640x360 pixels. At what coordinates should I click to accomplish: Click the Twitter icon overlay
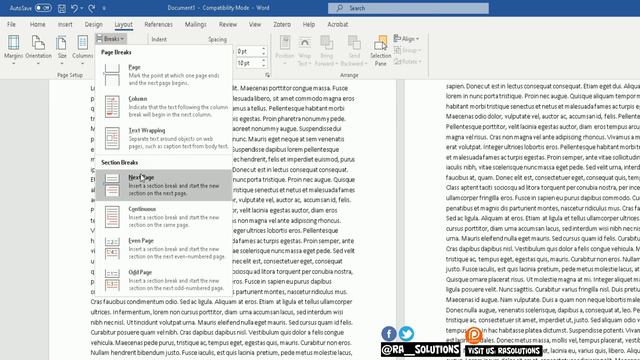(x=406, y=333)
